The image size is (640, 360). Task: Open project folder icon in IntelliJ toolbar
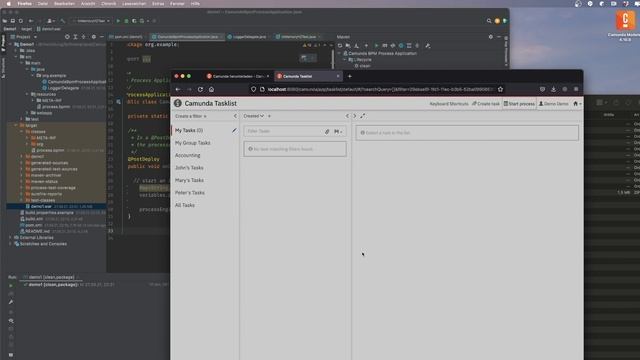(5, 20)
